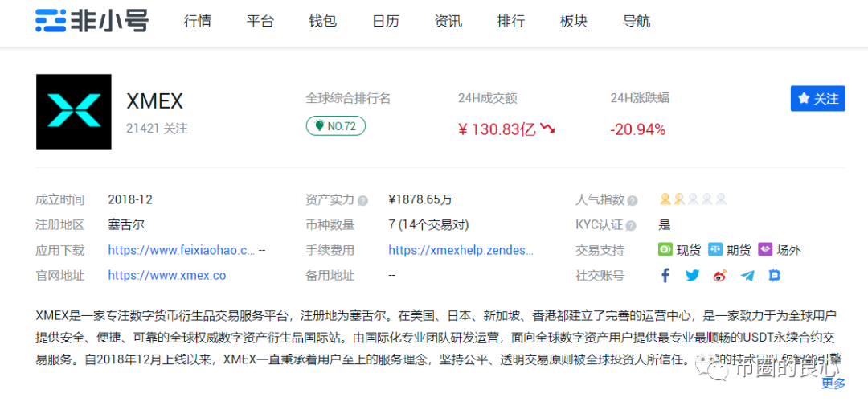Click the 24H涨跌幅 label
The width and height of the screenshot is (868, 406).
[x=640, y=99]
